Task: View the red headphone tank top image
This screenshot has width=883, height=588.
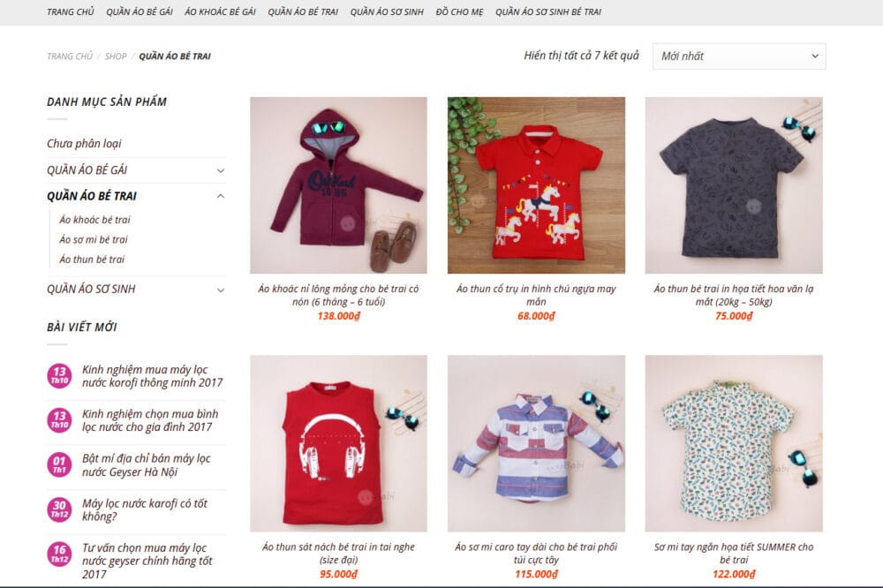Action: pyautogui.click(x=338, y=443)
